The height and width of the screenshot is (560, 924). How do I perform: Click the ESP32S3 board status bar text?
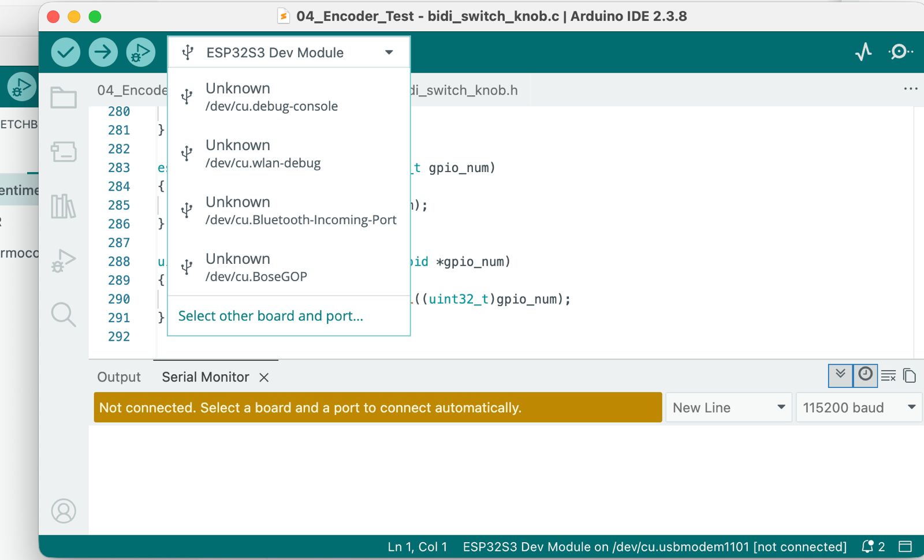pos(654,547)
